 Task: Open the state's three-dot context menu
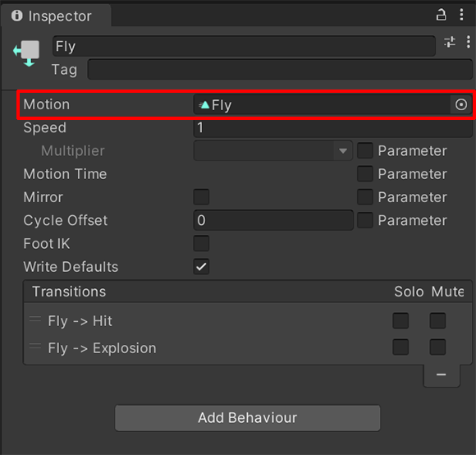(469, 42)
